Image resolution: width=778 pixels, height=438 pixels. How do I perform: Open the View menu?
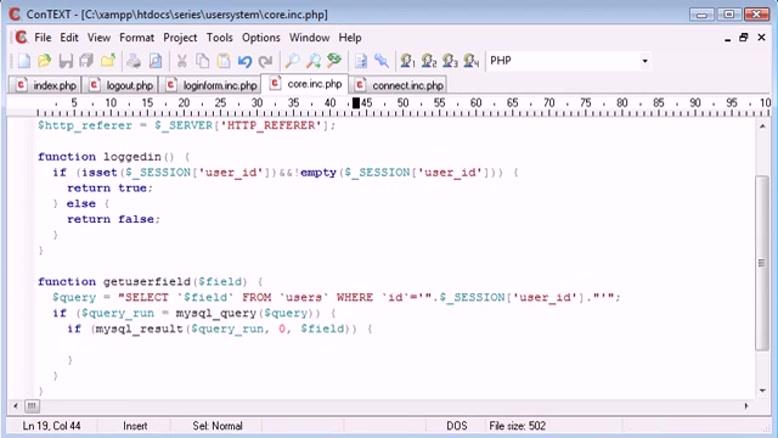click(99, 38)
